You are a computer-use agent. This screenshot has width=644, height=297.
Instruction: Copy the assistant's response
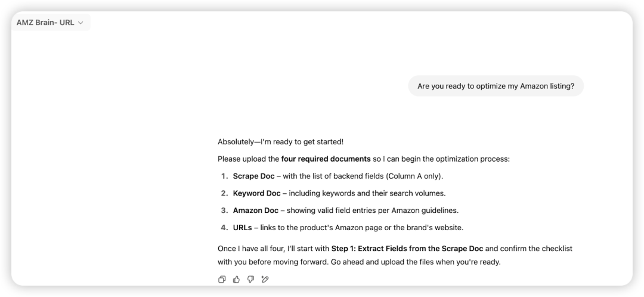coord(222,279)
